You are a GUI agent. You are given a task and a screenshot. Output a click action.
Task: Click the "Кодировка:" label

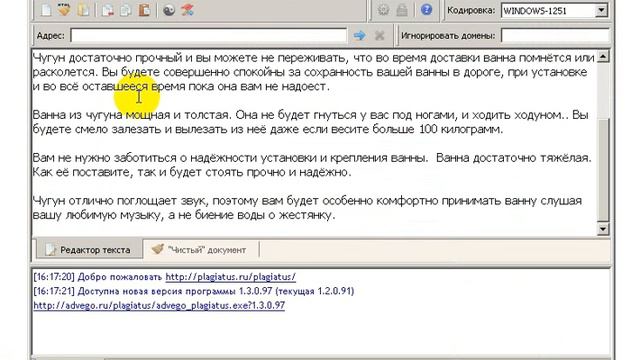click(471, 10)
